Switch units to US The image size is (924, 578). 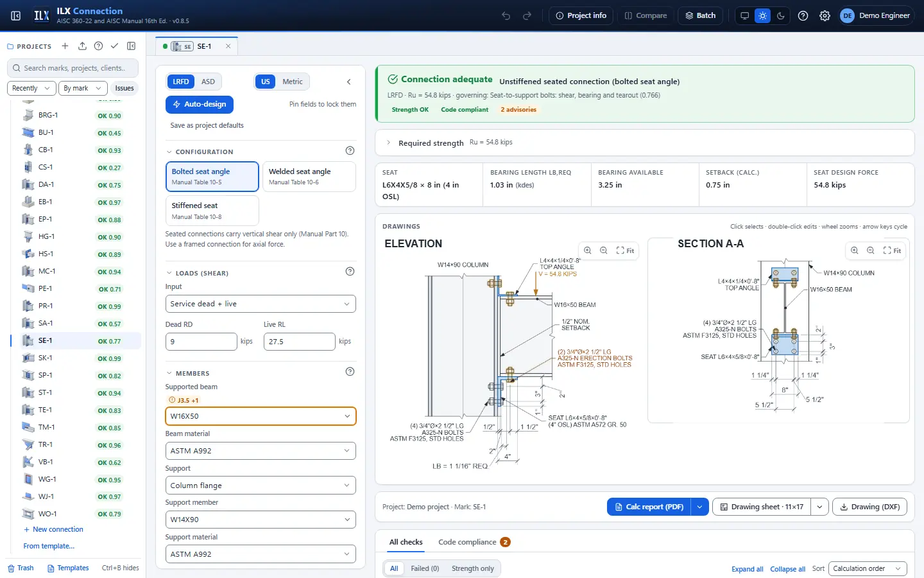coord(265,82)
